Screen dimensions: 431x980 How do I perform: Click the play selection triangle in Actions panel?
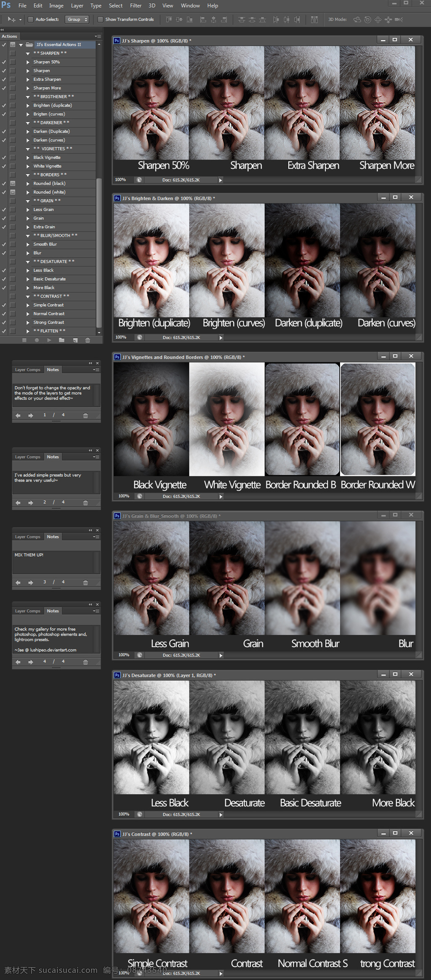tap(49, 340)
